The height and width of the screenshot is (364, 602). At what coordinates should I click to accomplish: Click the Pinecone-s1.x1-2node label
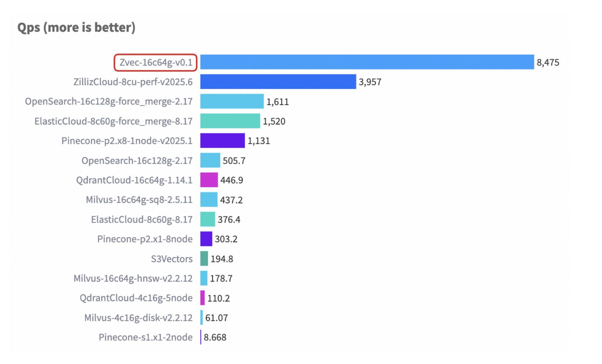(145, 337)
